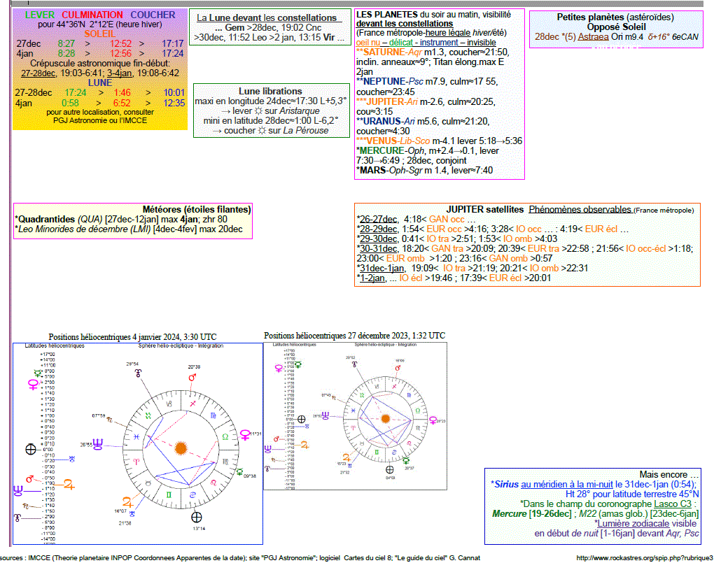Click the orange "SOLEIL" section label
The image size is (728, 570).
coord(100,34)
